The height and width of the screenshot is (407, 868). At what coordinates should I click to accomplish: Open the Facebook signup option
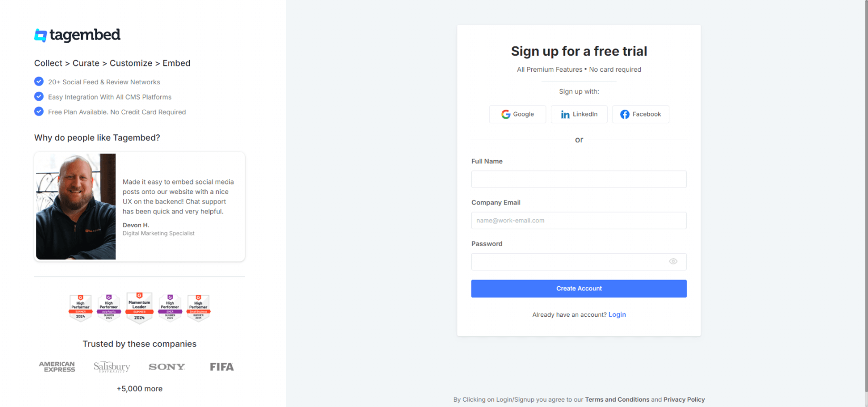click(640, 114)
